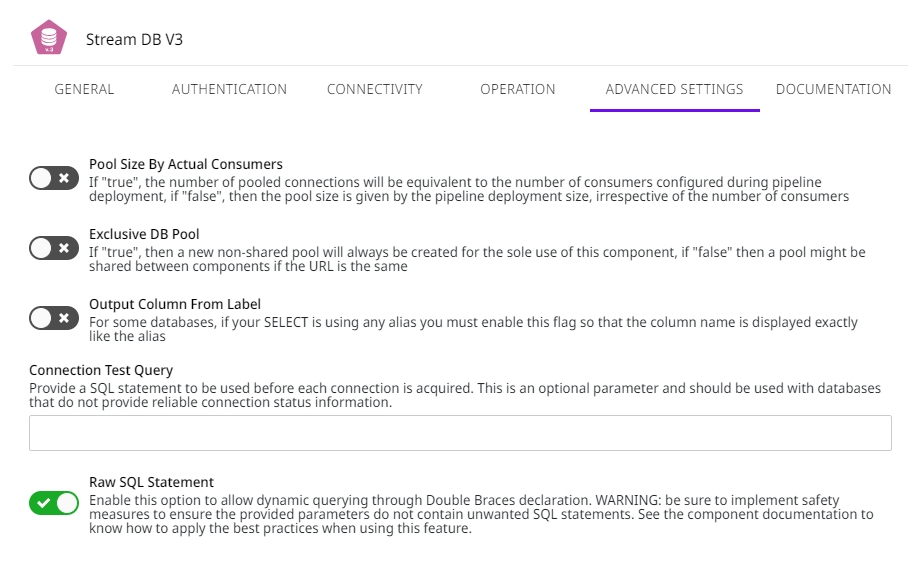Click the Connection Test Query heading label
Screen dimensions: 920x563
(x=101, y=370)
